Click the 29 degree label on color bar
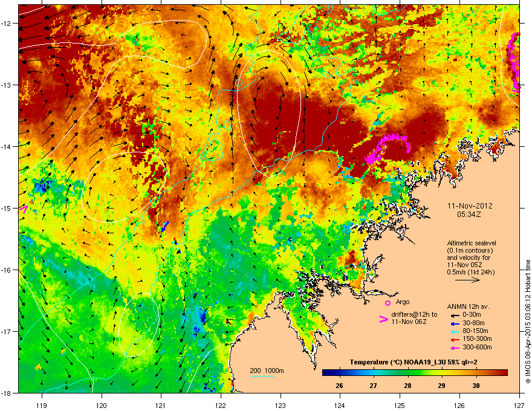Viewport: 532px width, 411px height. (x=441, y=386)
